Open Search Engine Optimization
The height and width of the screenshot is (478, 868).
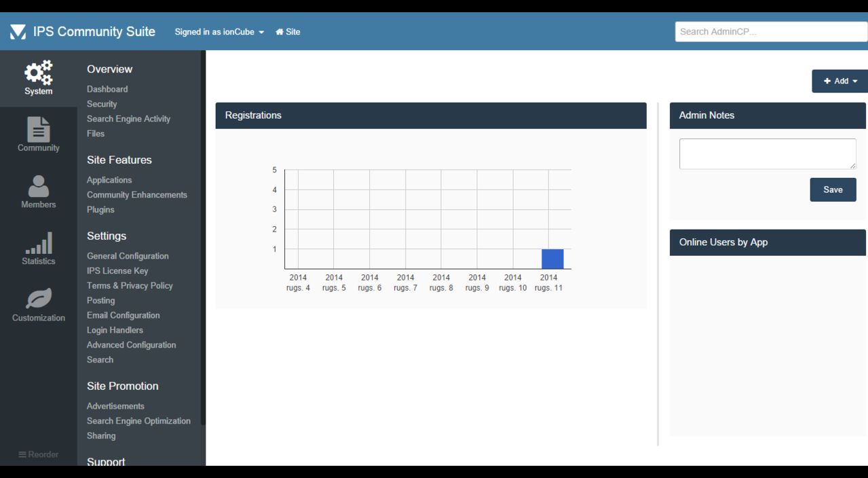point(138,421)
